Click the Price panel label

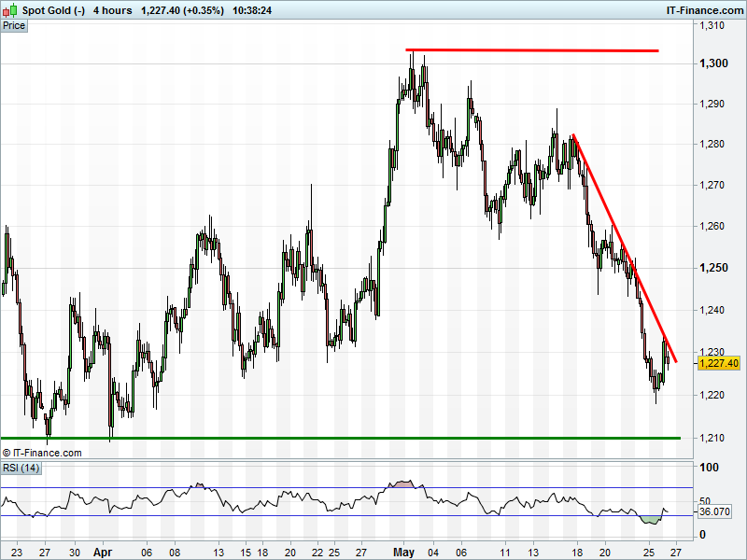(14, 26)
